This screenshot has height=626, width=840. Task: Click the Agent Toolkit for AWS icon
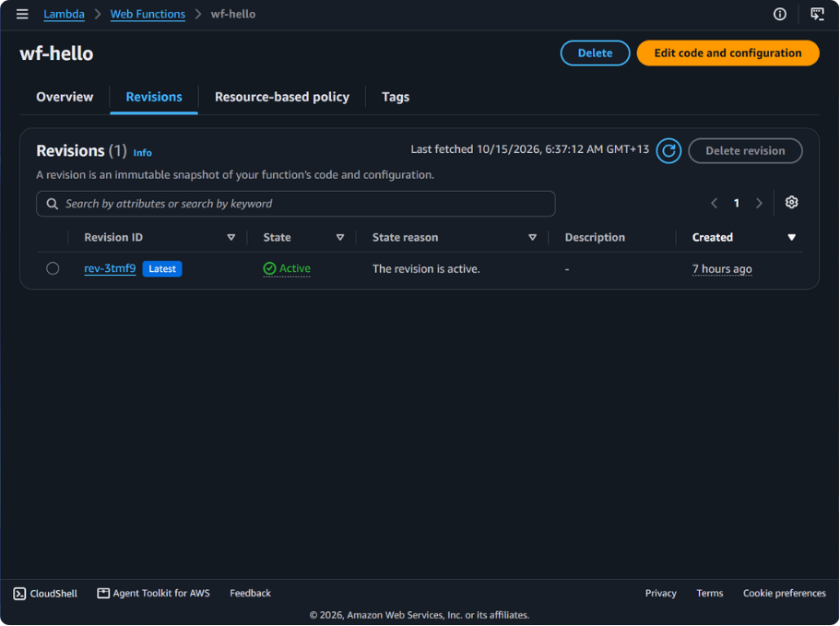(103, 593)
